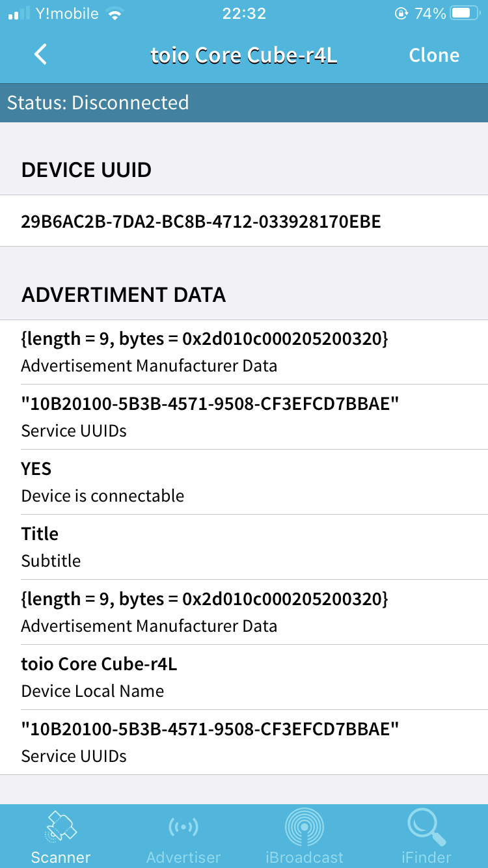Select the Scanner tab icon
This screenshot has width=488, height=868.
click(61, 826)
